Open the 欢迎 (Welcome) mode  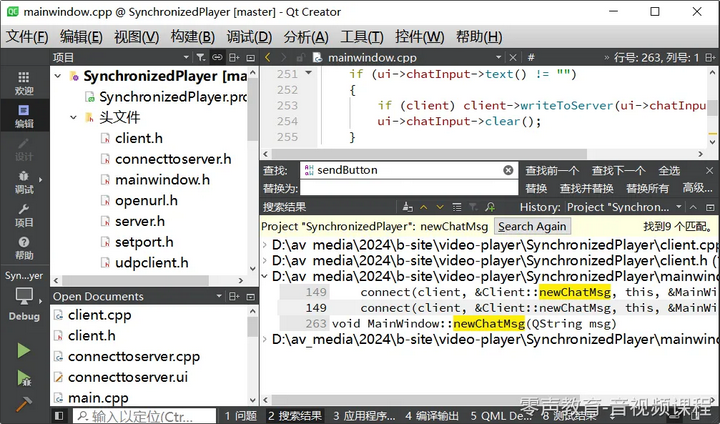tap(24, 83)
